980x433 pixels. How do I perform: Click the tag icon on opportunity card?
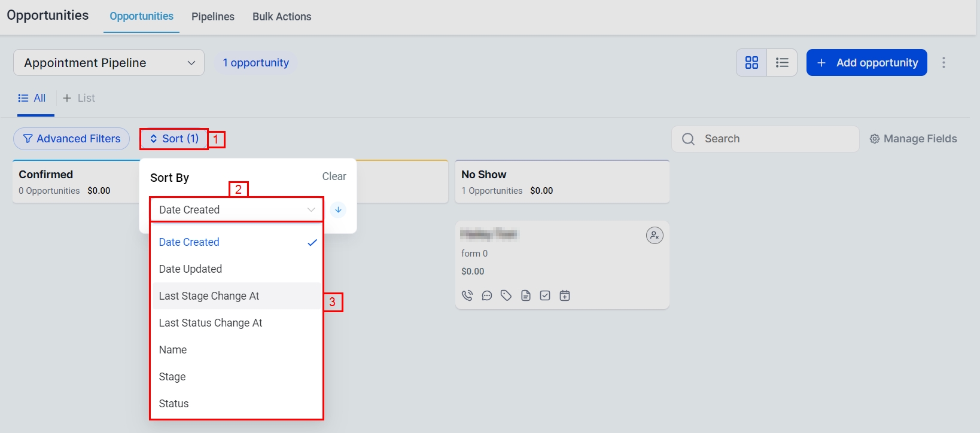tap(506, 295)
